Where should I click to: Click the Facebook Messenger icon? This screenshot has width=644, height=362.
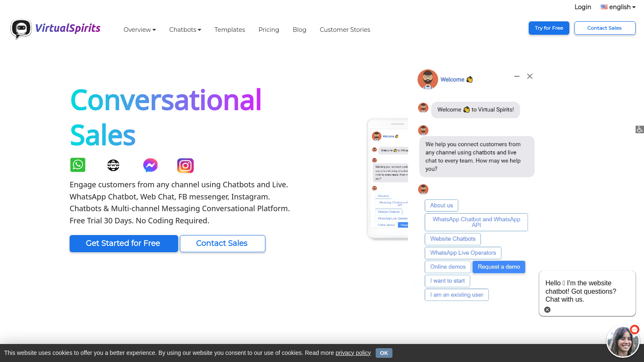click(x=150, y=165)
